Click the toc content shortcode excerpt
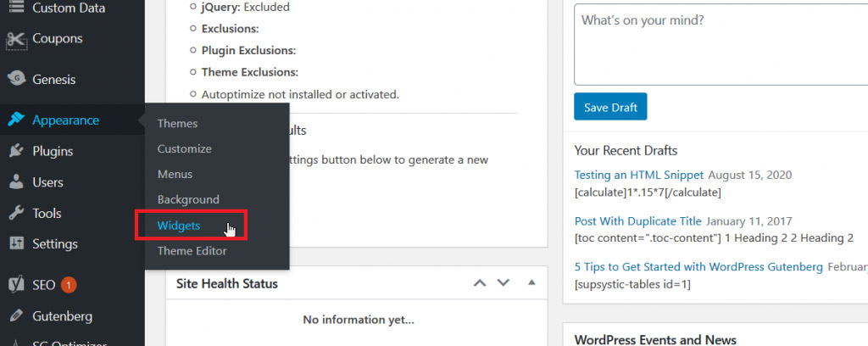Viewport: 868px width, 346px height. point(714,238)
